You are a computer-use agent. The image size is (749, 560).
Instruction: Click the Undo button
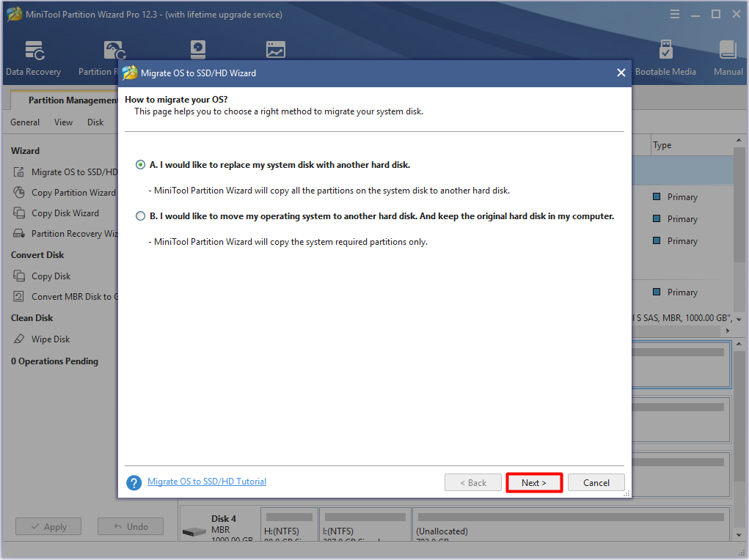click(x=131, y=526)
